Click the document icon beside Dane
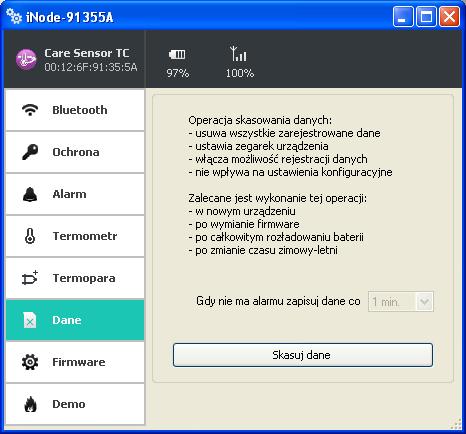The width and height of the screenshot is (466, 434). (30, 320)
